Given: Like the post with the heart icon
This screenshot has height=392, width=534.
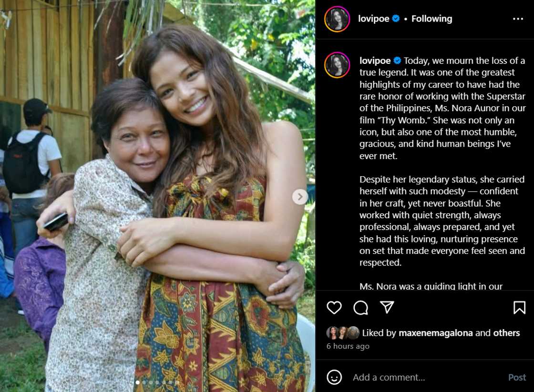Looking at the screenshot, I should [x=334, y=308].
